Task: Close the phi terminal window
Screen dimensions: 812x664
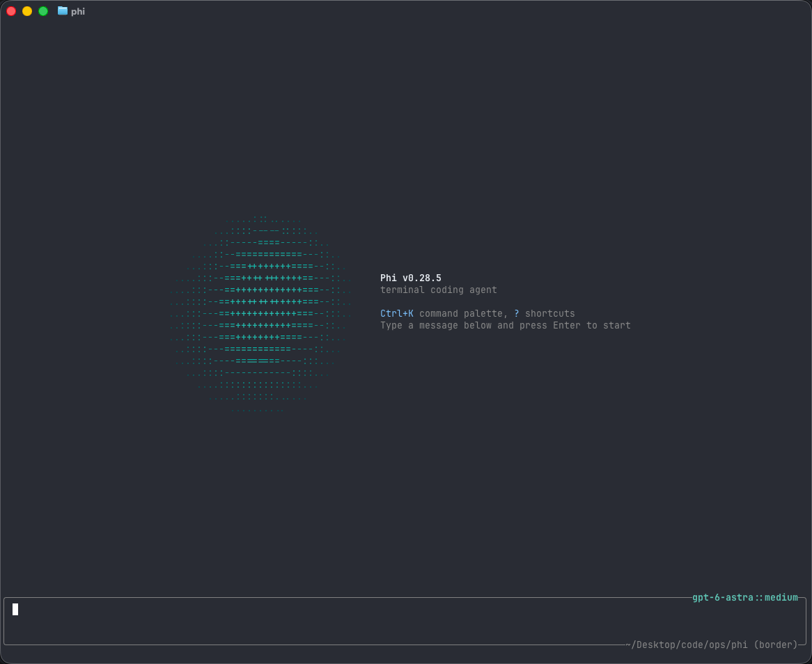Action: pos(11,11)
